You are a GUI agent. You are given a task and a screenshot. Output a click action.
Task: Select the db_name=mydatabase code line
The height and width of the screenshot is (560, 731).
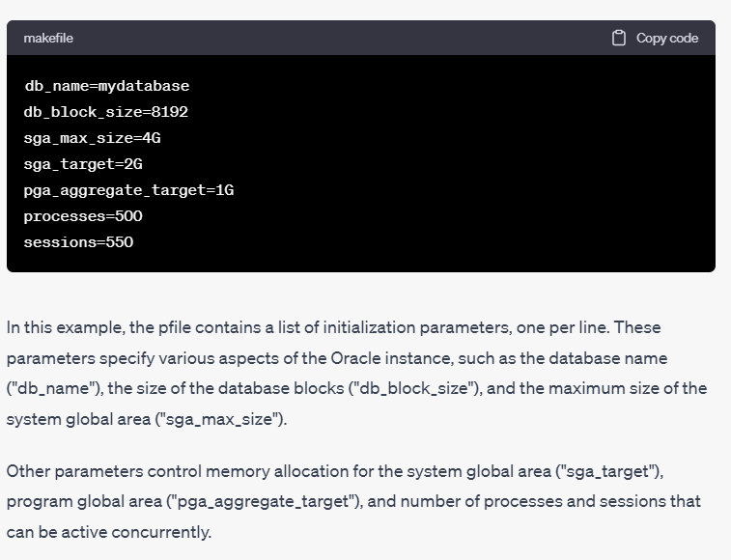[107, 86]
